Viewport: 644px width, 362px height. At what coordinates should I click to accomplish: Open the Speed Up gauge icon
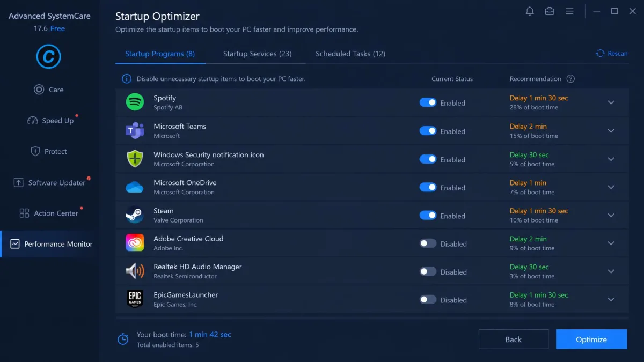click(x=33, y=121)
